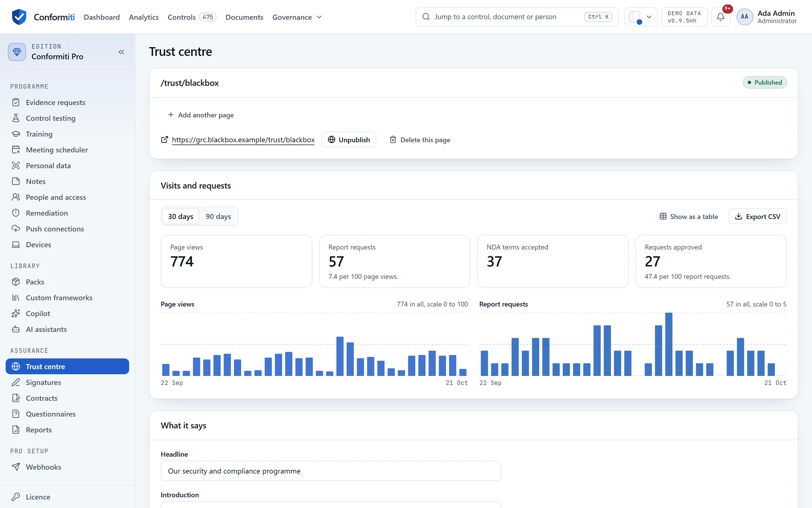
Task: Expand the Governance menu
Action: coord(297,17)
